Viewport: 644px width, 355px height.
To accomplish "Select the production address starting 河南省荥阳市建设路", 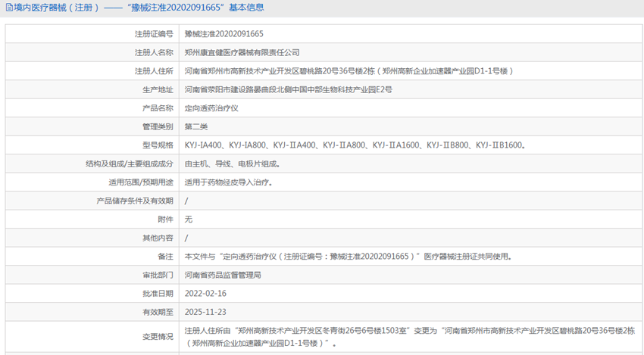I will (289, 89).
